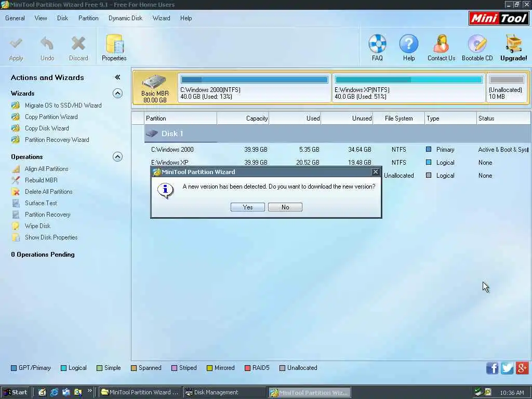Open the Twitter share icon

pyautogui.click(x=507, y=368)
